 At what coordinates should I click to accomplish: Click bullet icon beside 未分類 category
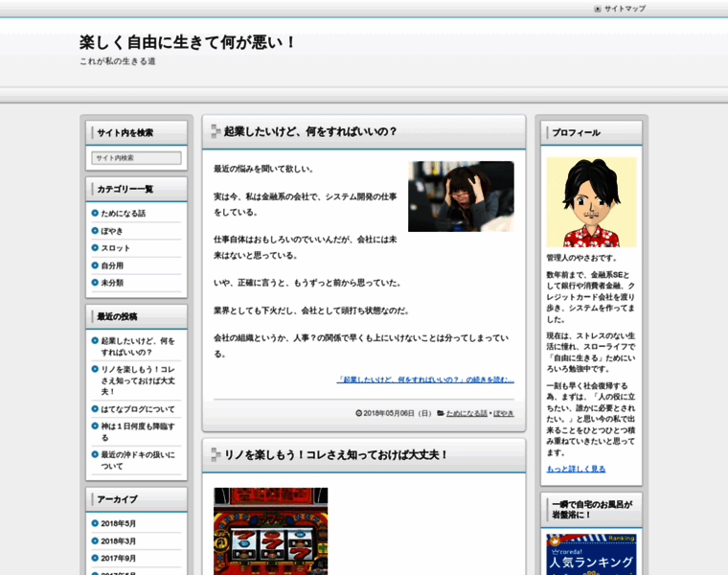95,282
